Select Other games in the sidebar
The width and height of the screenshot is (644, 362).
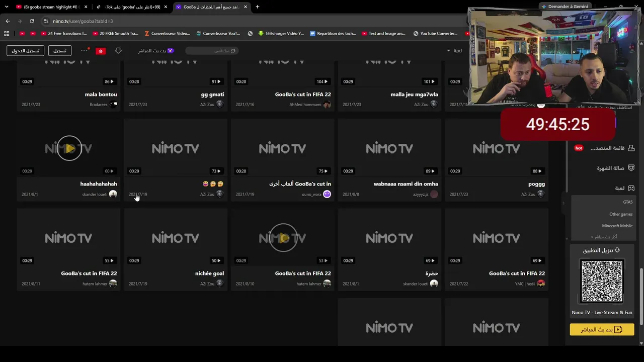[621, 214]
